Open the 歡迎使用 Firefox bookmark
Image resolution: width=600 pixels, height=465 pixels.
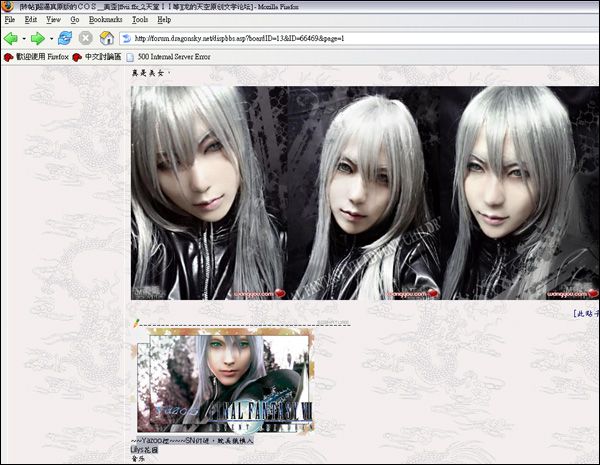[36, 57]
